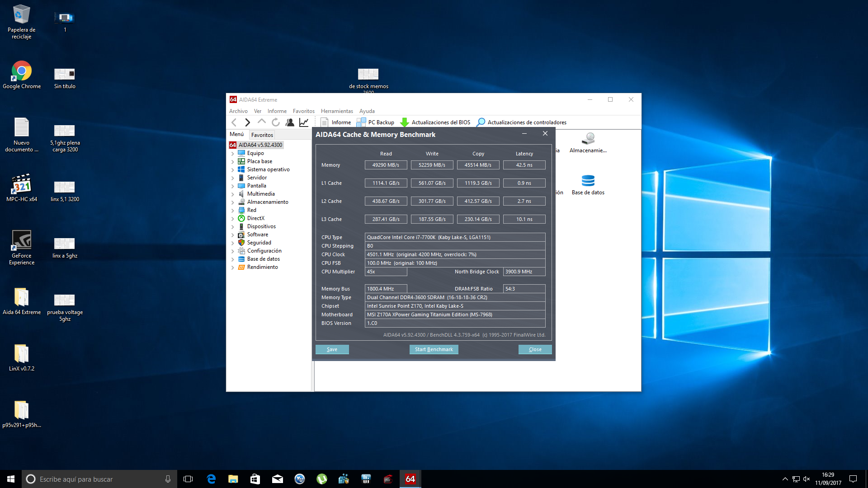868x488 pixels.
Task: Open Task View on the taskbar
Action: [x=188, y=479]
